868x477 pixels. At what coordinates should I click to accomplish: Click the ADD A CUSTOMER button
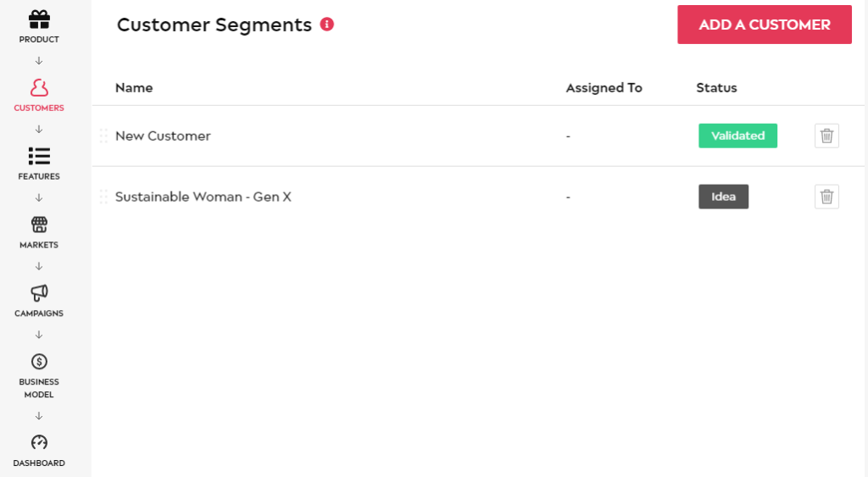765,25
